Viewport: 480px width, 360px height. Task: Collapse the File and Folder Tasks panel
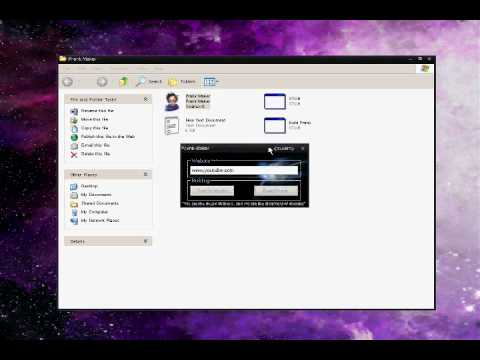tap(146, 99)
